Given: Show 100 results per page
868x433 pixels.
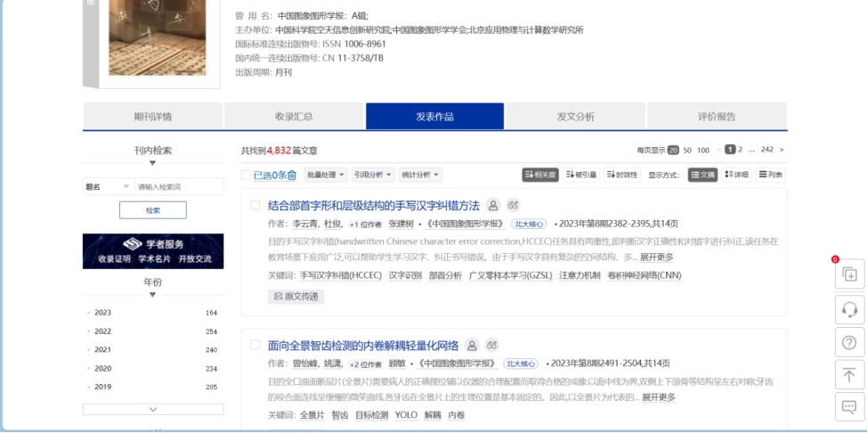Looking at the screenshot, I should click(x=703, y=150).
